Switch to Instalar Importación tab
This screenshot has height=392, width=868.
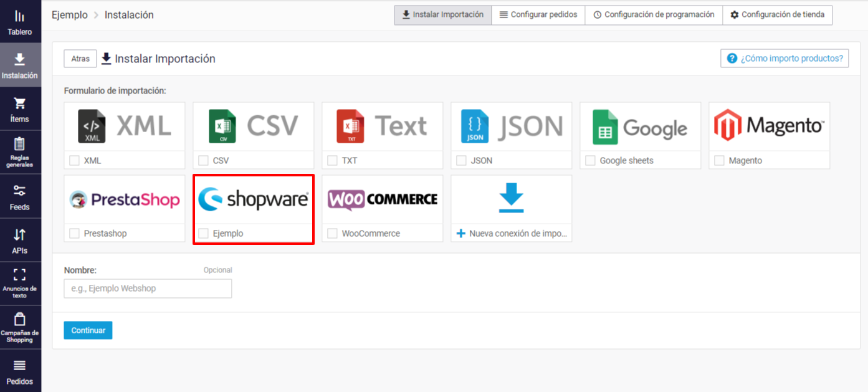point(443,15)
